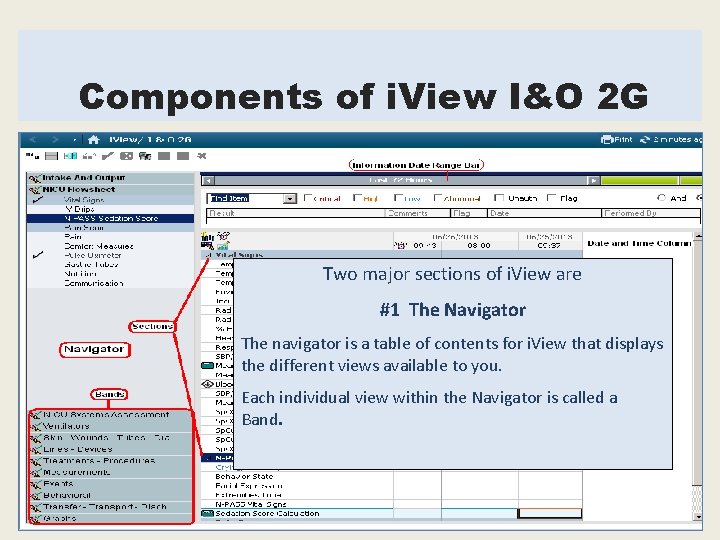Image resolution: width=720 pixels, height=540 pixels.
Task: Click the band icon beside Intake And Output
Action: pyautogui.click(x=35, y=178)
